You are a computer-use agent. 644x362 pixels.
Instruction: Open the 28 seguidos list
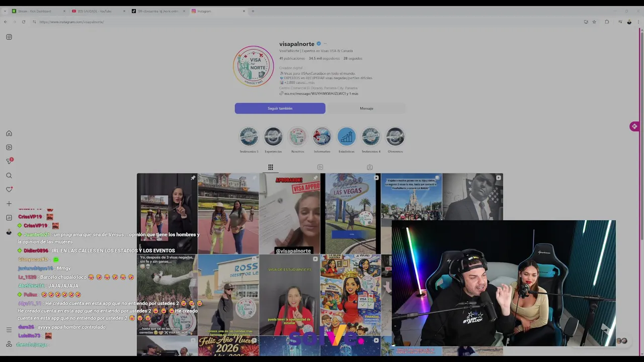coord(353,58)
